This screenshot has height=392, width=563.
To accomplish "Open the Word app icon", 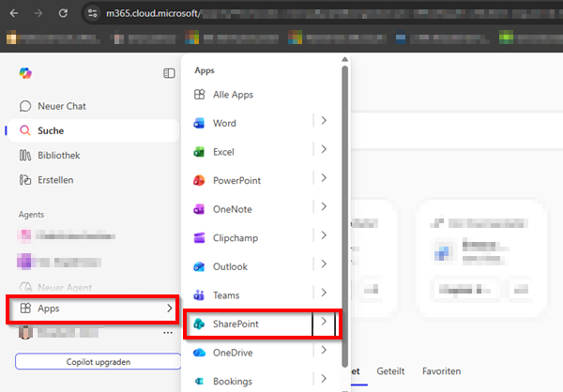I will pyautogui.click(x=199, y=123).
